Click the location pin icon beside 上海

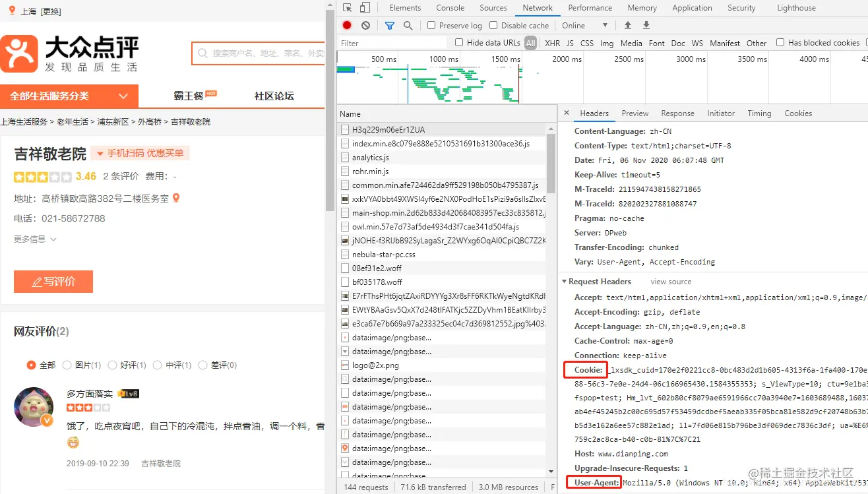click(x=12, y=11)
